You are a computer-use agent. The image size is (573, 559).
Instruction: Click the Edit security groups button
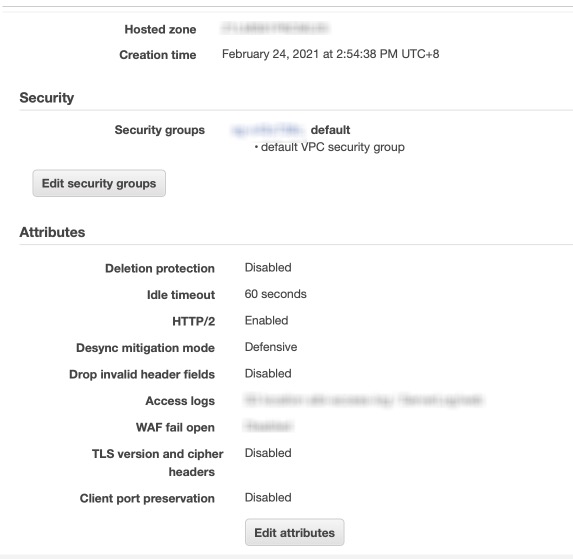coord(99,183)
